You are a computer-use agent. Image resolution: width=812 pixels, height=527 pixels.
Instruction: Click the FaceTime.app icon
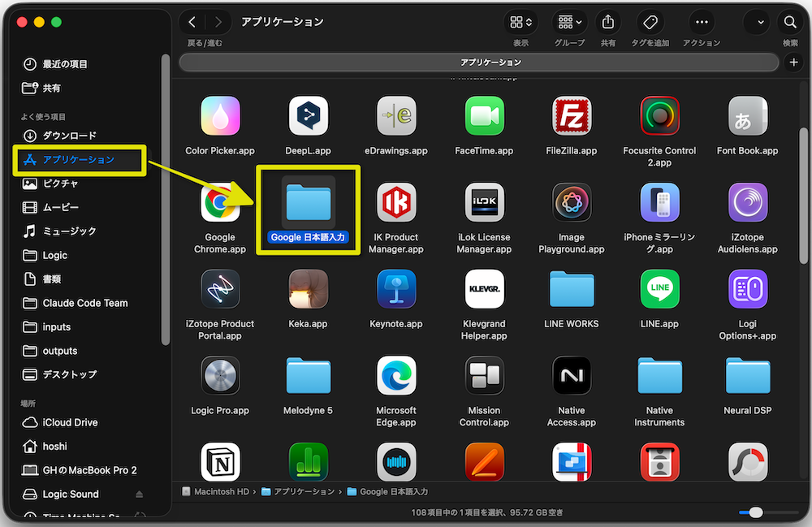(484, 115)
